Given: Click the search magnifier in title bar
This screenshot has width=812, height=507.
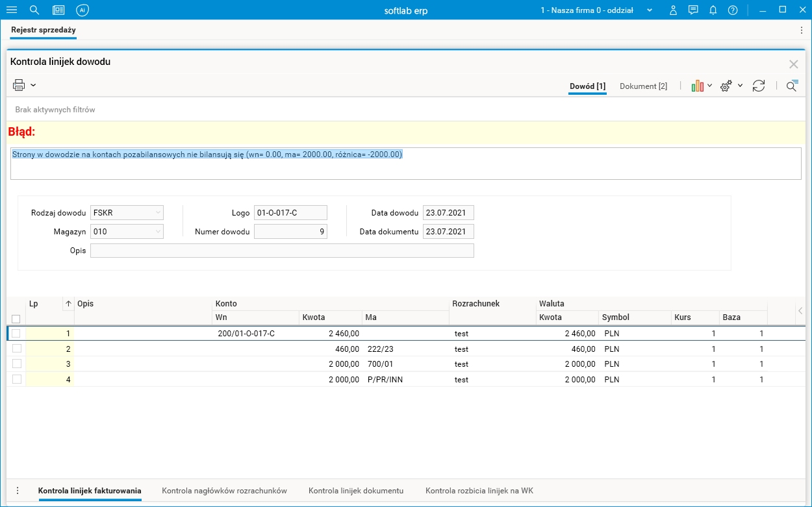Looking at the screenshot, I should tap(35, 10).
